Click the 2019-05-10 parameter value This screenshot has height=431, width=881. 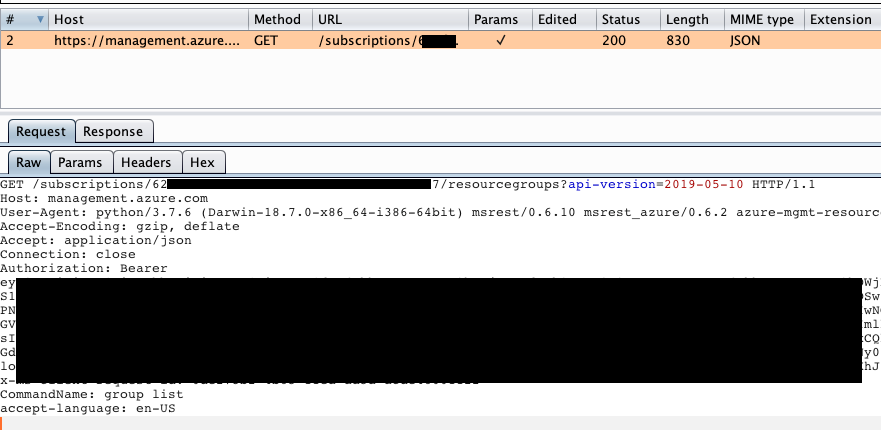pyautogui.click(x=703, y=184)
